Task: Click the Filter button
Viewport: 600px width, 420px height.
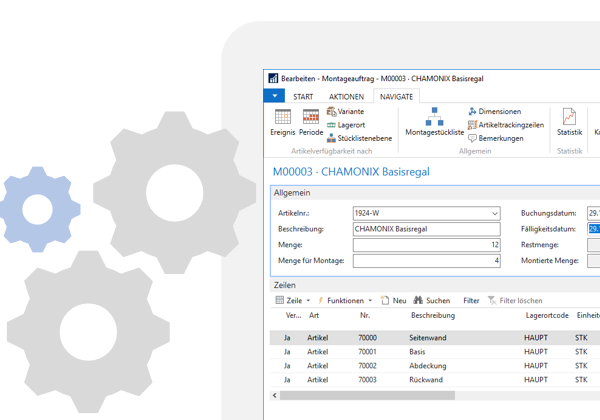Action: 471,300
